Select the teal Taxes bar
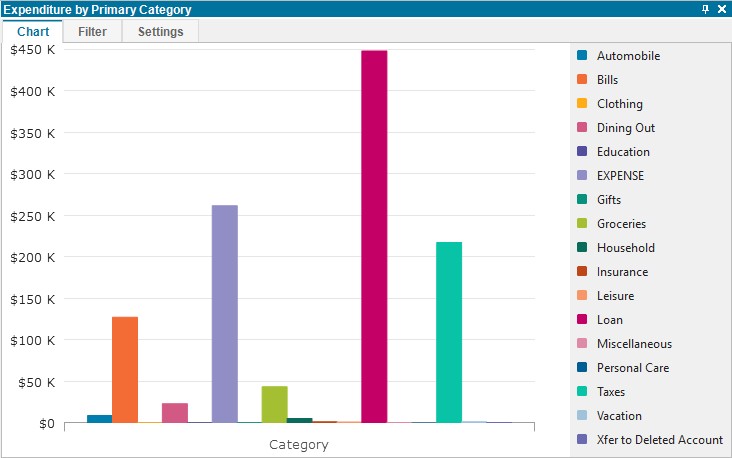This screenshot has height=458, width=732. point(449,332)
